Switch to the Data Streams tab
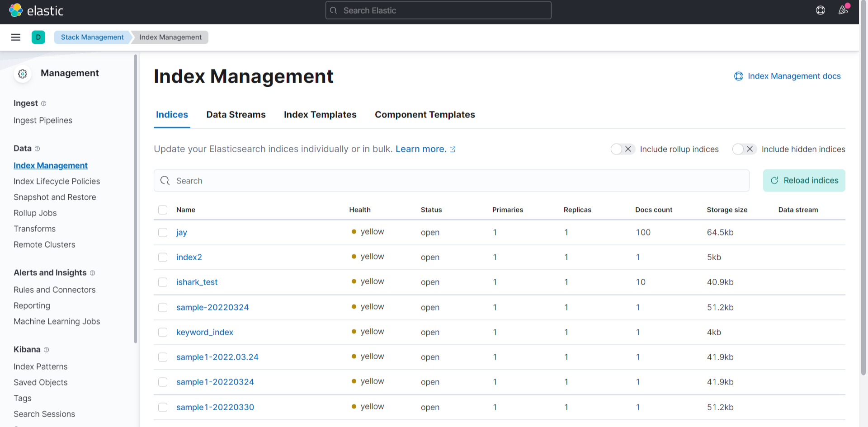This screenshot has width=868, height=427. pyautogui.click(x=236, y=115)
